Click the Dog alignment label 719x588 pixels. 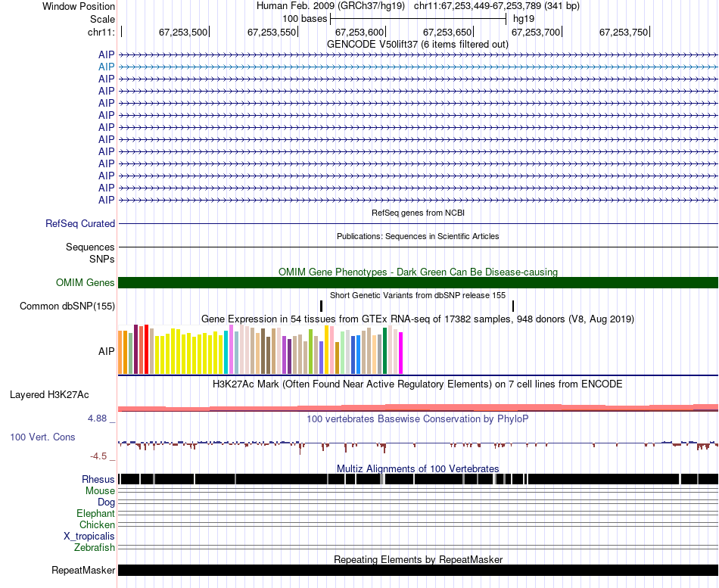coord(106,502)
